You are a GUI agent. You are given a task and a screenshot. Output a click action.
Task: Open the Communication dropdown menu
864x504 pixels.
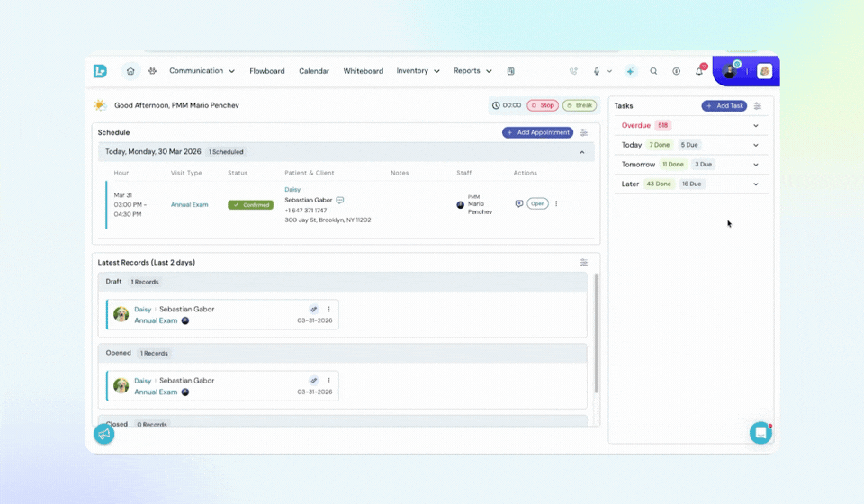coord(202,71)
